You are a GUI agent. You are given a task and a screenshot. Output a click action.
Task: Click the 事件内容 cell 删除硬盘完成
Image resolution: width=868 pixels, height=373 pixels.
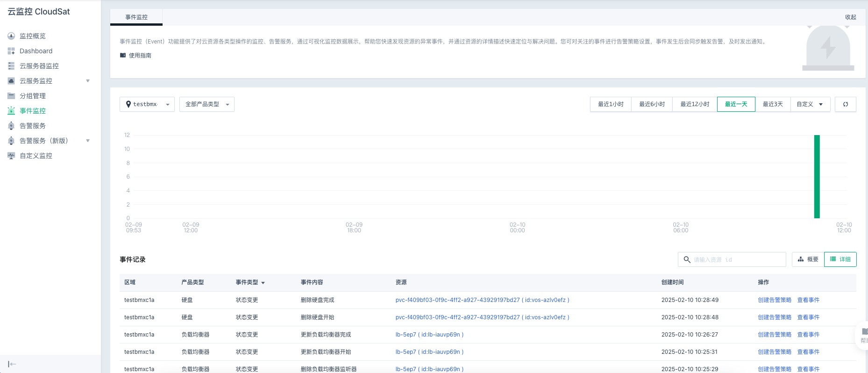click(x=317, y=300)
